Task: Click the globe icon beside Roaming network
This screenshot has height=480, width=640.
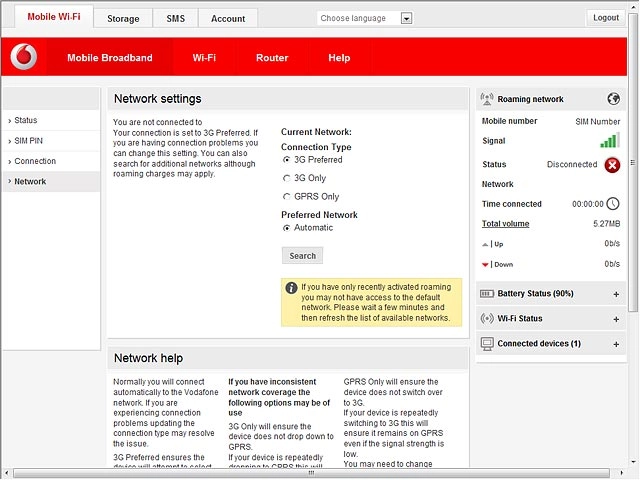Action: coord(613,99)
